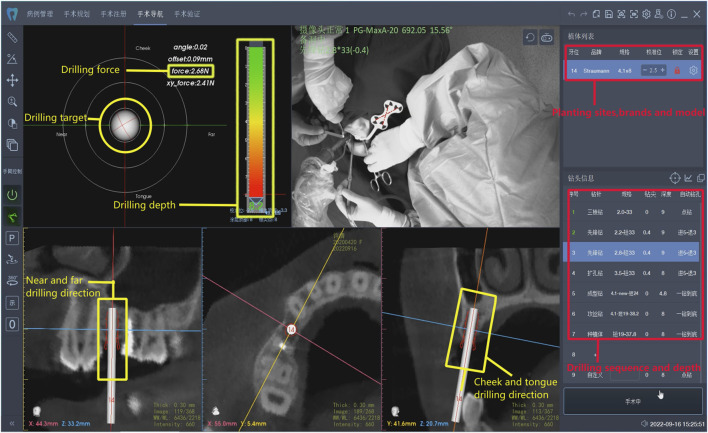This screenshot has width=708, height=433.
Task: Select the ruler measurement tool
Action: pos(12,36)
